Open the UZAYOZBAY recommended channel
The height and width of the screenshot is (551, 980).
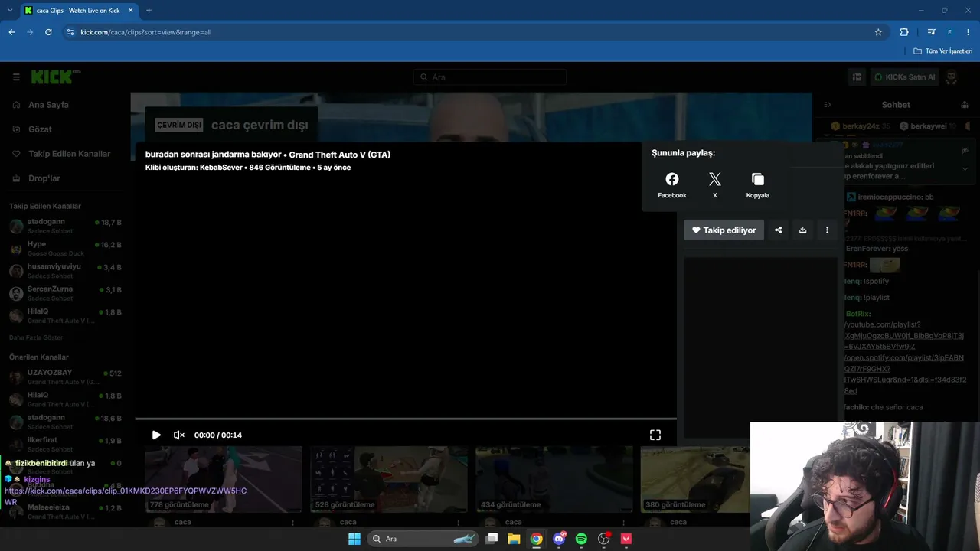pos(65,377)
